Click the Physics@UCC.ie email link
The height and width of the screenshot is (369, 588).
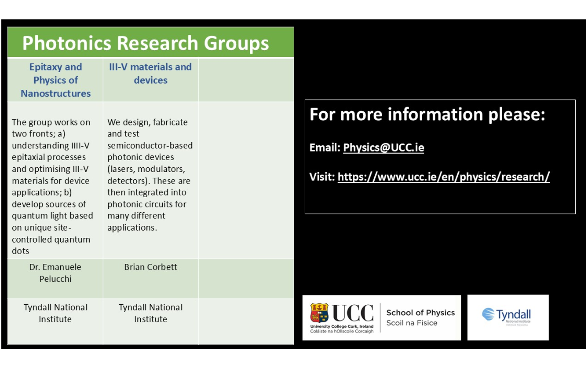tap(383, 148)
